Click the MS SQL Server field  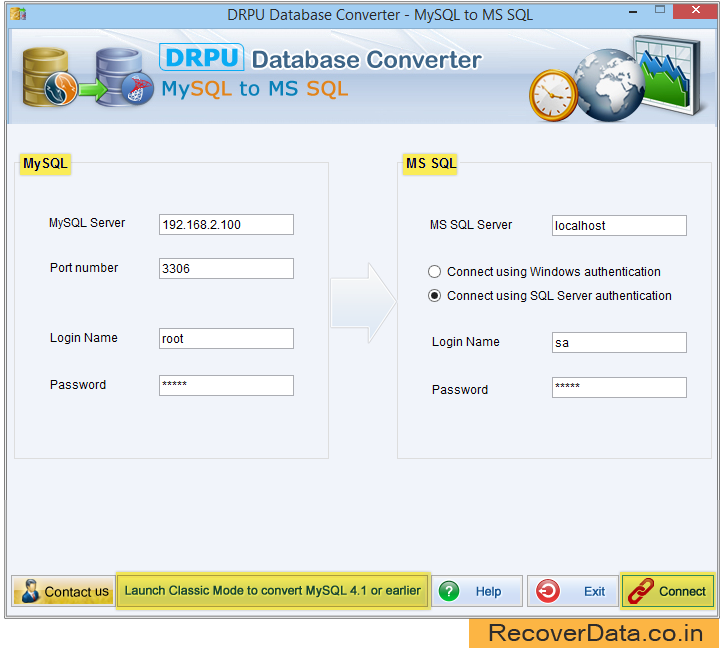click(x=619, y=225)
